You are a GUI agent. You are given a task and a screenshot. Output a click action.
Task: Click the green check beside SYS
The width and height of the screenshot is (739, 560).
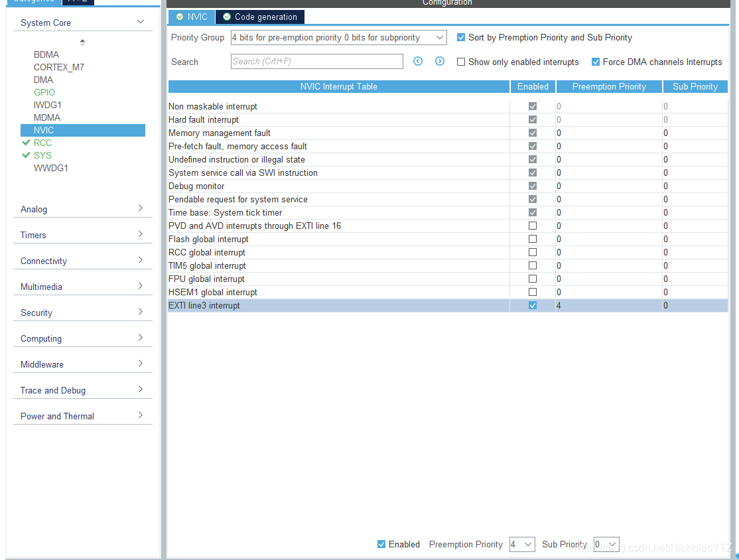click(26, 155)
